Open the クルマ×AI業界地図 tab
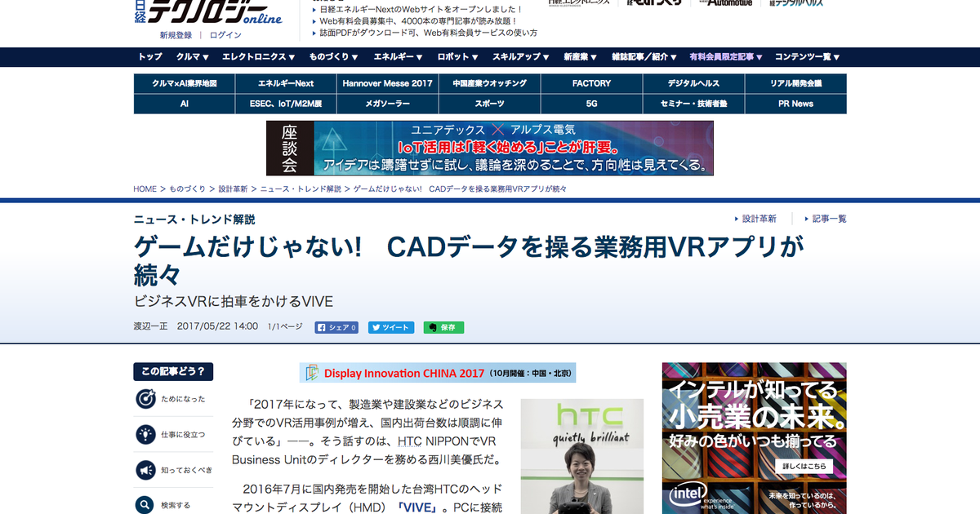Viewport: 980px width, 514px height. (x=185, y=83)
